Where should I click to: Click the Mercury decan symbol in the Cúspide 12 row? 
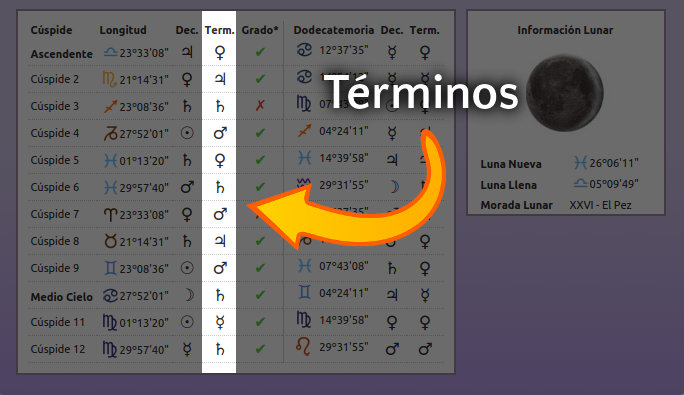[x=187, y=349]
